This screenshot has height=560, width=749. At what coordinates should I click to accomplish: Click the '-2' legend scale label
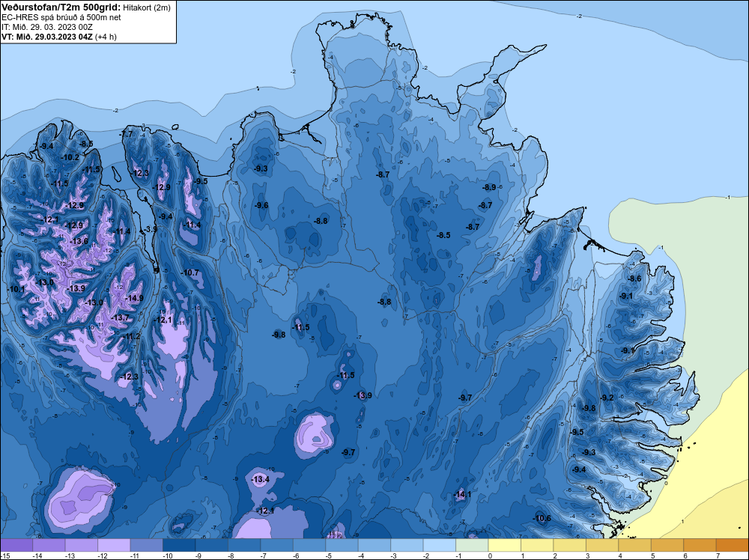click(x=425, y=556)
